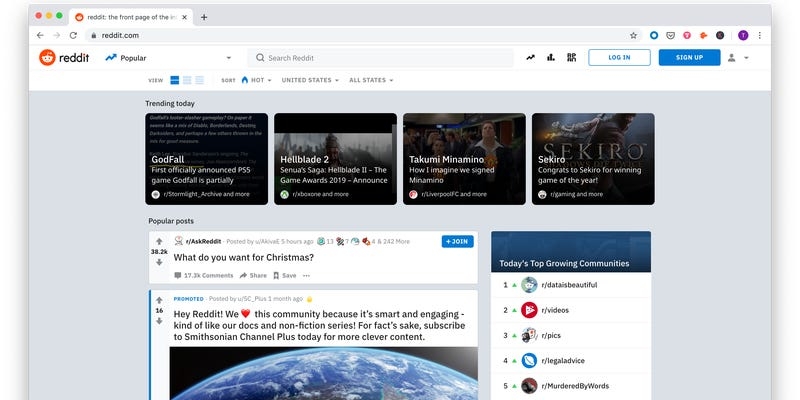Open the u/SC_Plus user profile link

(x=252, y=299)
